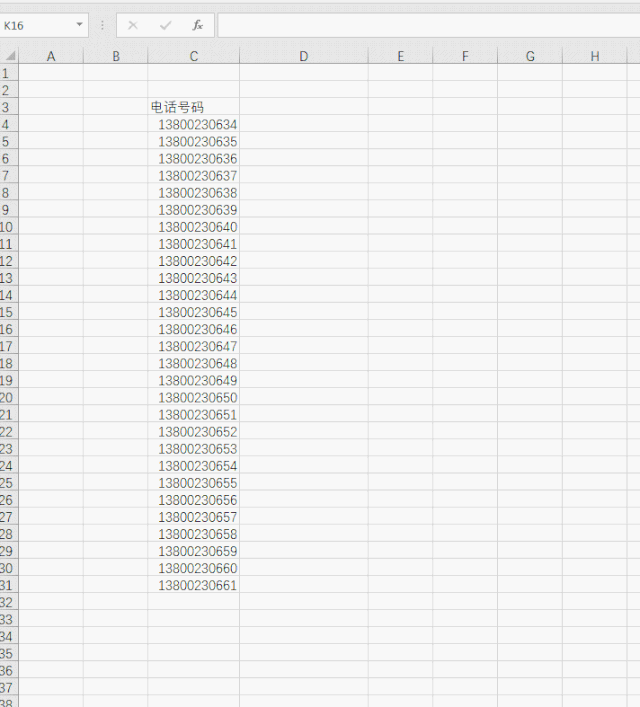Select column A header
640x707 pixels.
51,56
